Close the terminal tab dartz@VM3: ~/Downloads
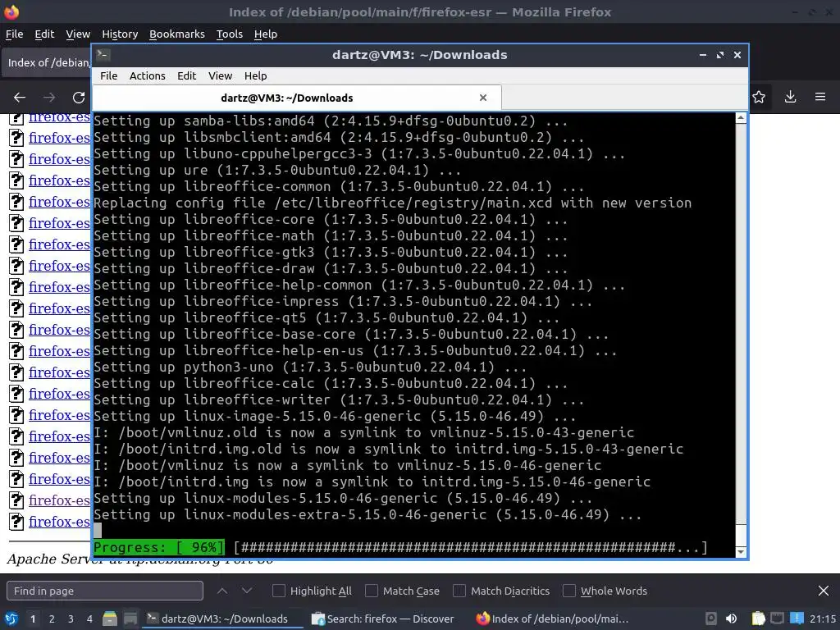The image size is (840, 630). (483, 98)
